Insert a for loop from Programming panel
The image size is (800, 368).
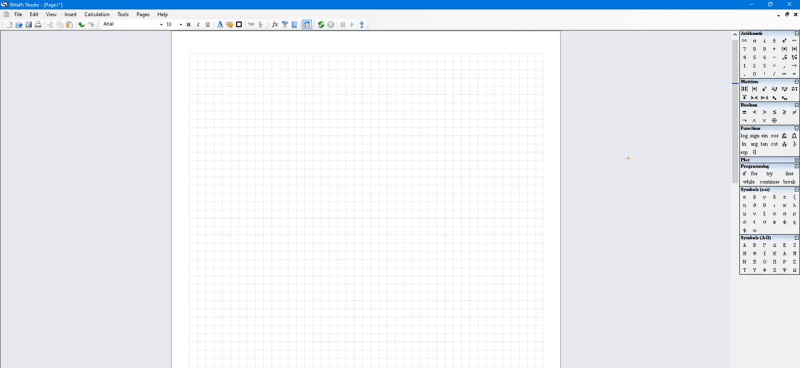(754, 174)
